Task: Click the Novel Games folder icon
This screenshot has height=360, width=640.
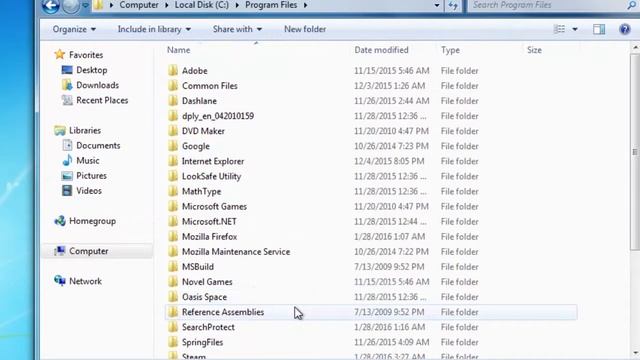Action: (173, 282)
